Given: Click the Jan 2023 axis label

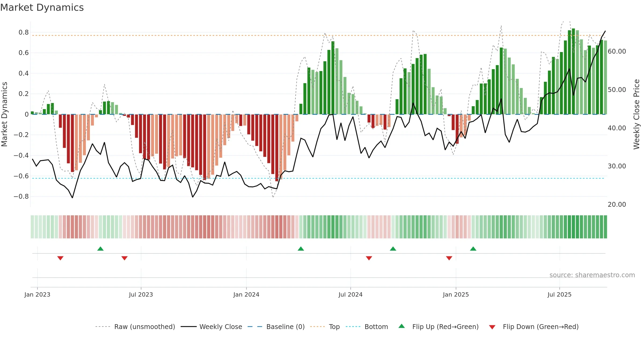Looking at the screenshot, I should 37,294.
